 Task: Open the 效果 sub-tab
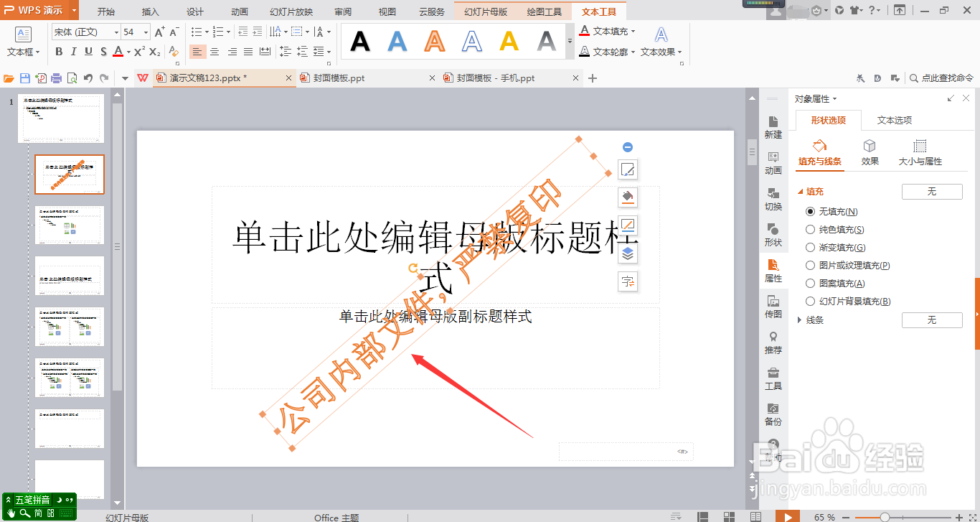pyautogui.click(x=870, y=153)
